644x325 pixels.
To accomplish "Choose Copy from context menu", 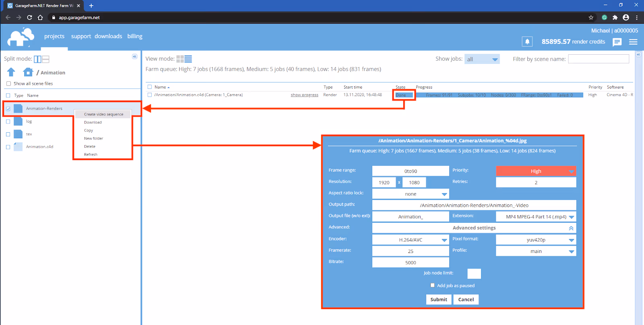I will [x=89, y=130].
